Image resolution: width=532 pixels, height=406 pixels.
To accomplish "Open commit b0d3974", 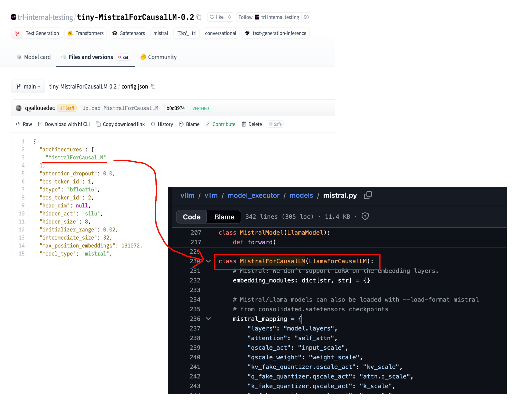I will click(x=176, y=108).
